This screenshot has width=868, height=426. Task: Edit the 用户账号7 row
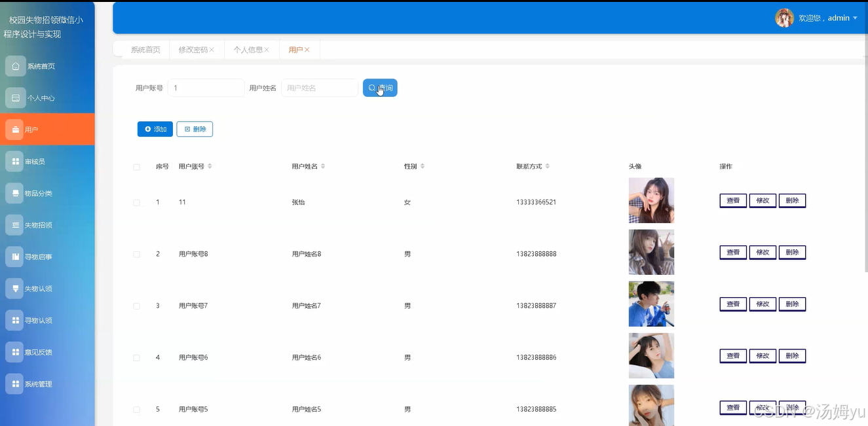[x=763, y=304]
